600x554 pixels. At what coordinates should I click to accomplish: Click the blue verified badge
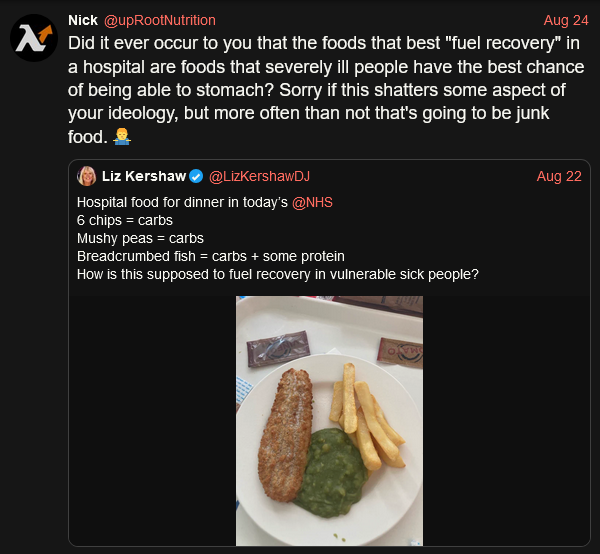[x=196, y=176]
